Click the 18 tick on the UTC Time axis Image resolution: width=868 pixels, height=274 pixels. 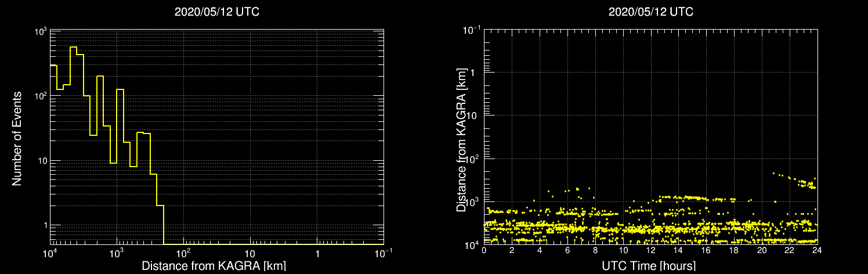pos(734,251)
